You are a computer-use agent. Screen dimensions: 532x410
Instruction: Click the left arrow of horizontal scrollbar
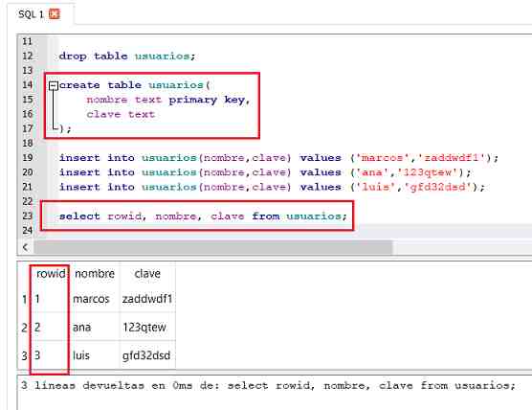(x=25, y=247)
